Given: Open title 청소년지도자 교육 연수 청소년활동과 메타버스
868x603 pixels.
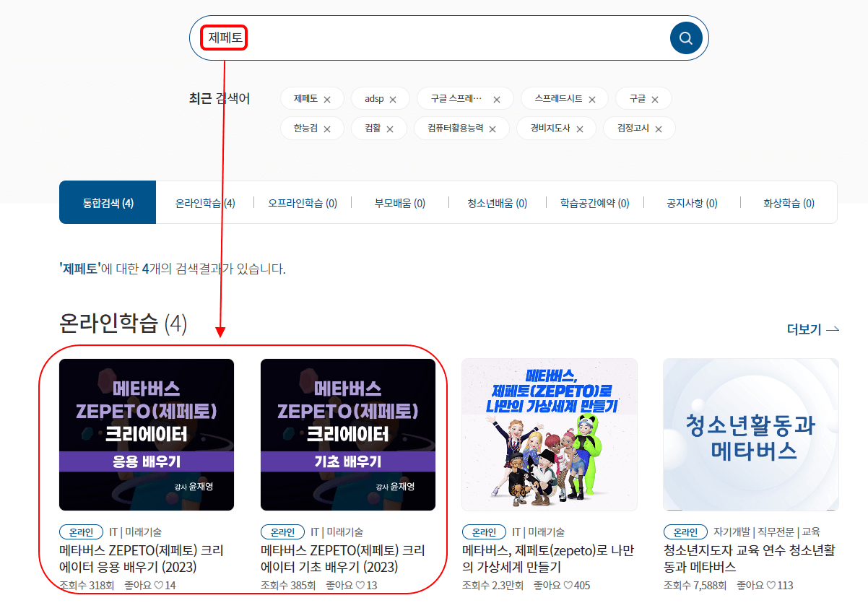Looking at the screenshot, I should [749, 558].
